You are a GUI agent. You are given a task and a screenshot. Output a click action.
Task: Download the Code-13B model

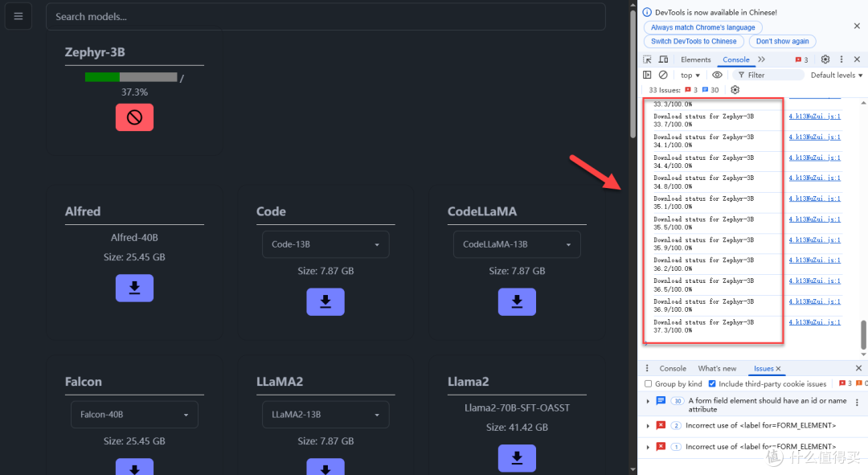(x=325, y=301)
